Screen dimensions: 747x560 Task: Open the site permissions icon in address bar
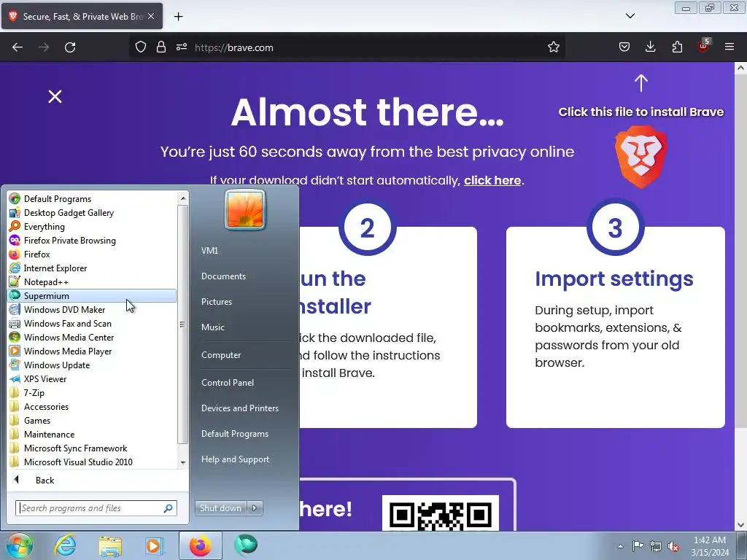182,47
